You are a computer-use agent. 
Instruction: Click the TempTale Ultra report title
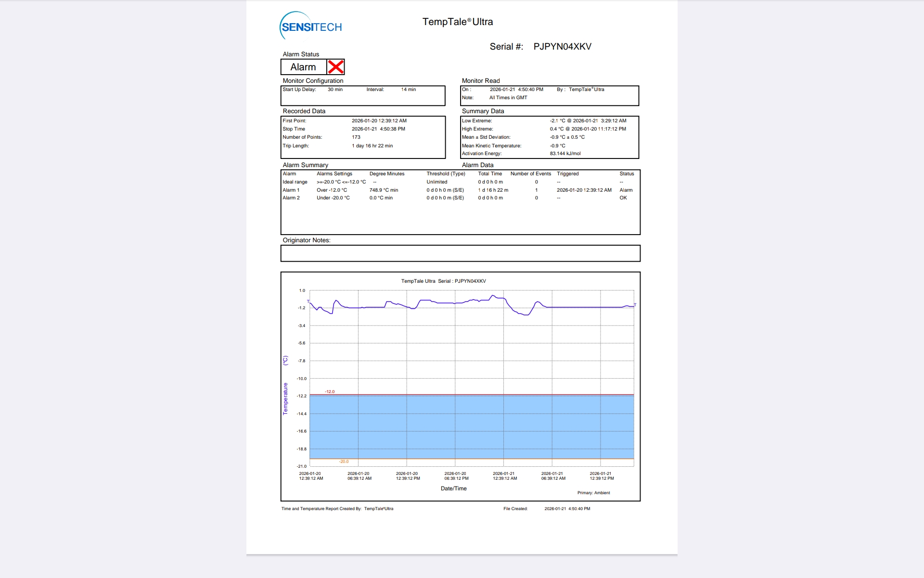point(457,22)
